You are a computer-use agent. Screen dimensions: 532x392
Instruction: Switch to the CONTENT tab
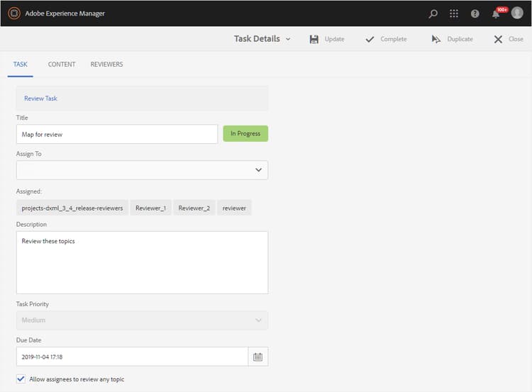[x=62, y=65]
